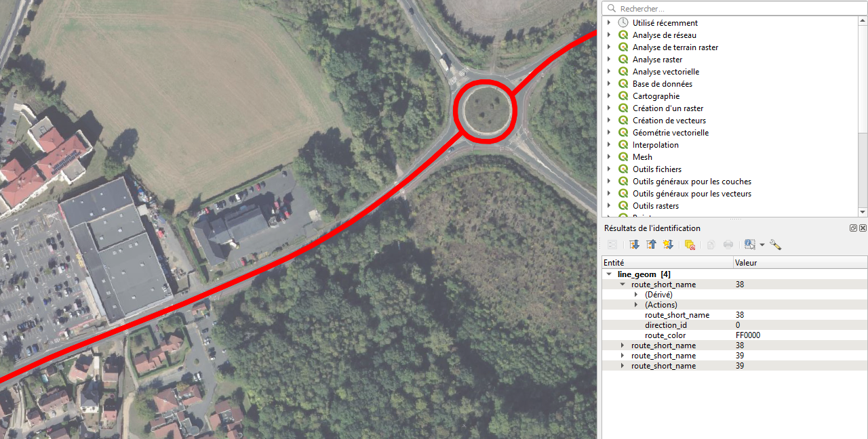Image resolution: width=868 pixels, height=439 pixels.
Task: Click the Expand new results by default icon
Action: pyautogui.click(x=668, y=245)
